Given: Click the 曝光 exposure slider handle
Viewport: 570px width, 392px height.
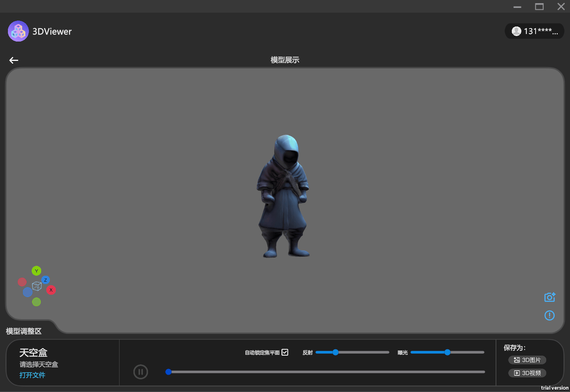Looking at the screenshot, I should click(x=447, y=352).
